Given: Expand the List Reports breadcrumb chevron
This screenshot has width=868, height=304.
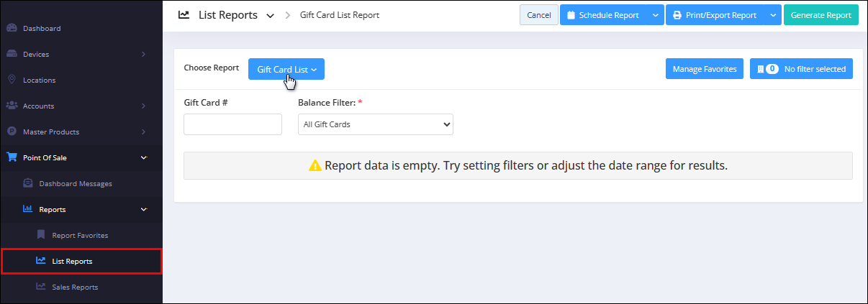Looking at the screenshot, I should (x=270, y=15).
